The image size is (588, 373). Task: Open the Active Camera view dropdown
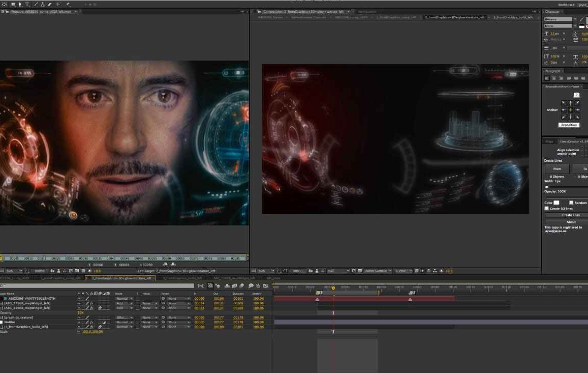(378, 271)
